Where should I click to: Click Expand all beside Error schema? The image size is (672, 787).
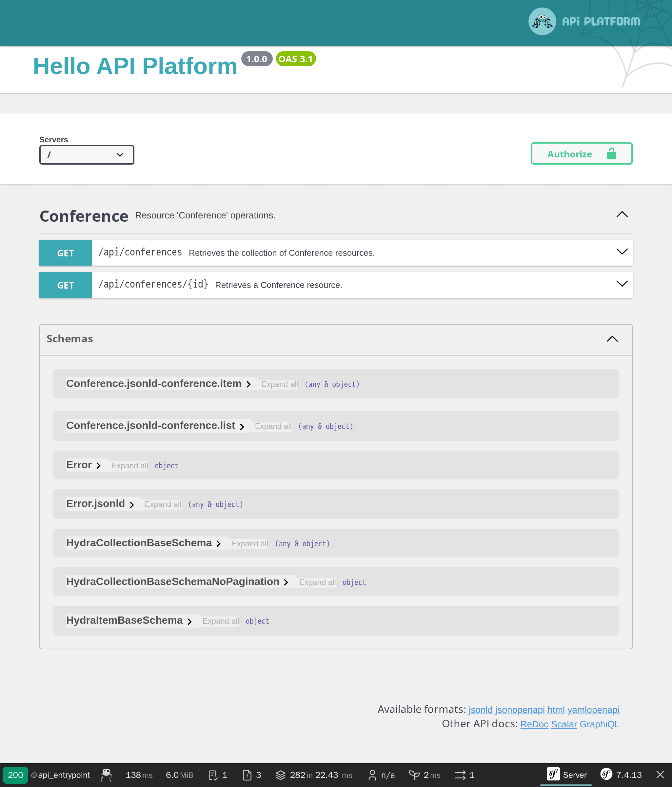click(129, 466)
